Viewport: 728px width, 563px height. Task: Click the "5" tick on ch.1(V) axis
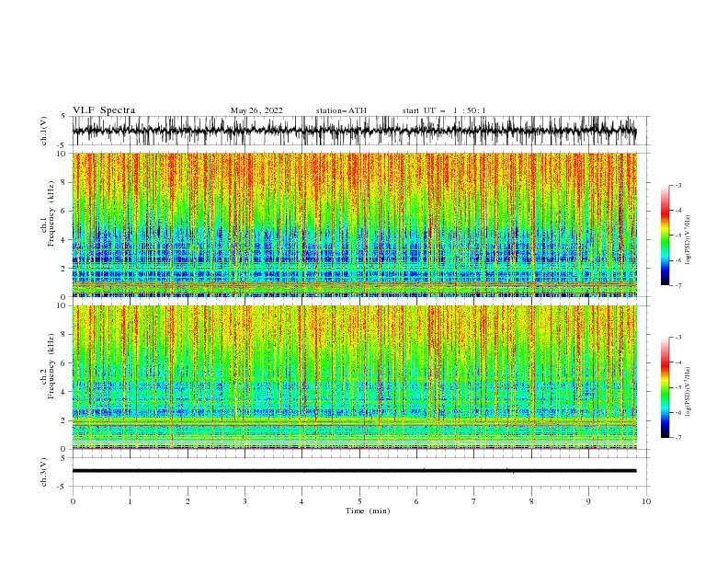point(64,116)
